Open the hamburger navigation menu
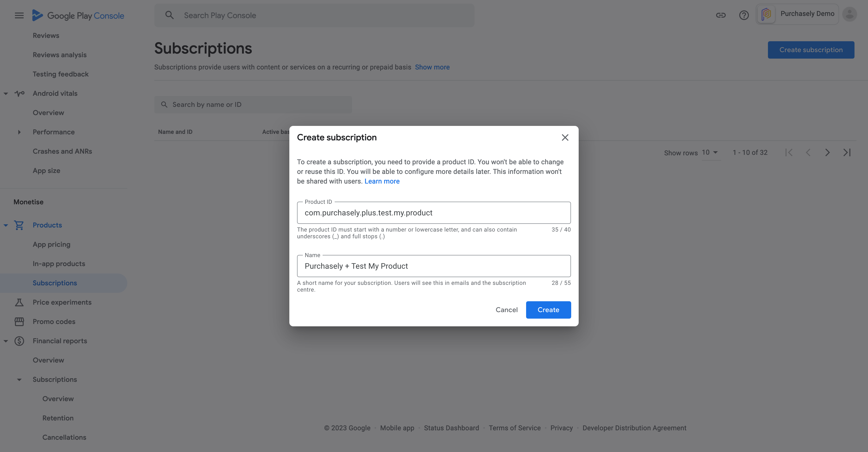868x452 pixels. click(19, 15)
